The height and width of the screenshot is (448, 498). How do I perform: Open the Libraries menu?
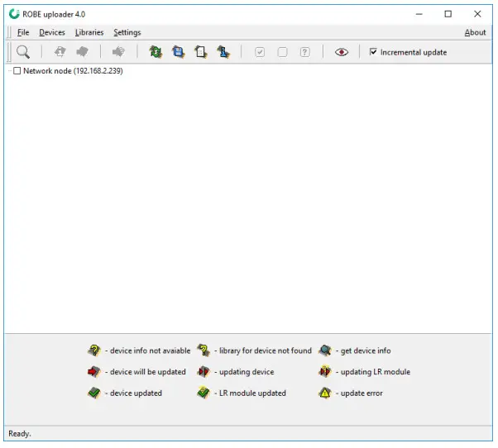(89, 32)
